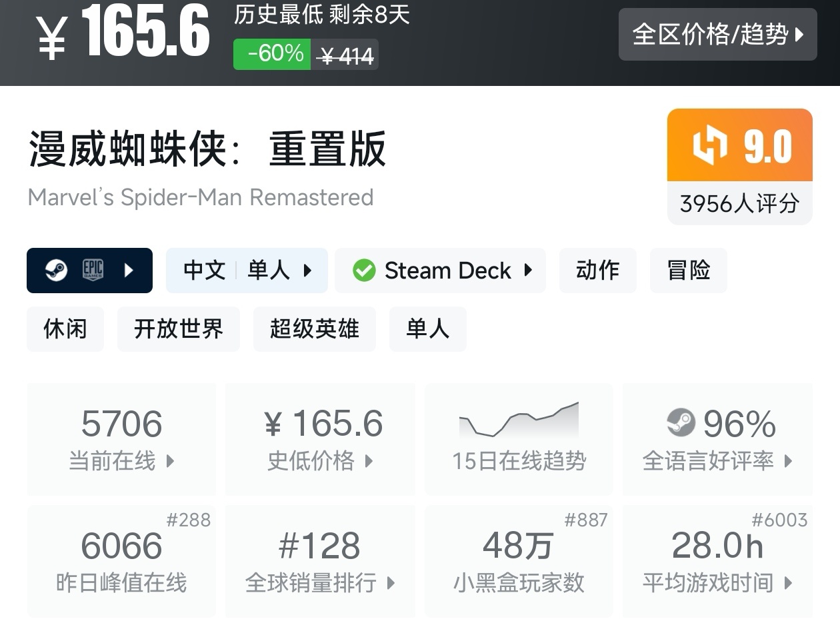This screenshot has width=840, height=629.
Task: Click the 5706 current online number
Action: click(x=121, y=424)
